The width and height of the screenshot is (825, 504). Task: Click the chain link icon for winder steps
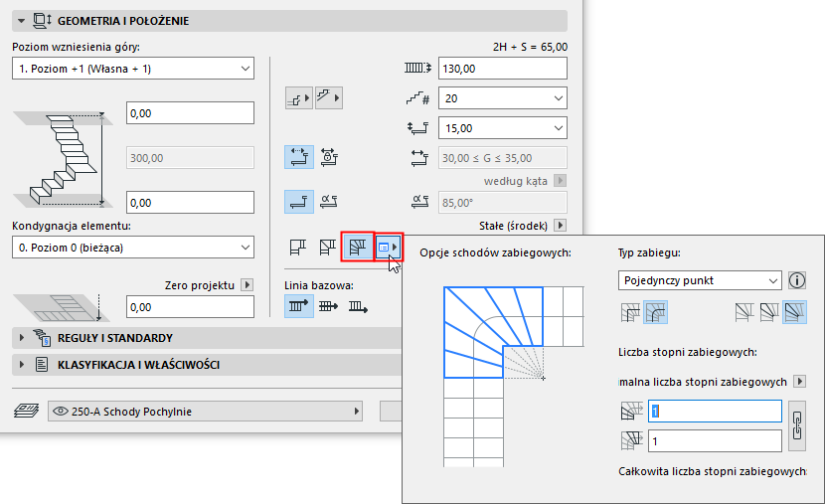click(x=796, y=424)
